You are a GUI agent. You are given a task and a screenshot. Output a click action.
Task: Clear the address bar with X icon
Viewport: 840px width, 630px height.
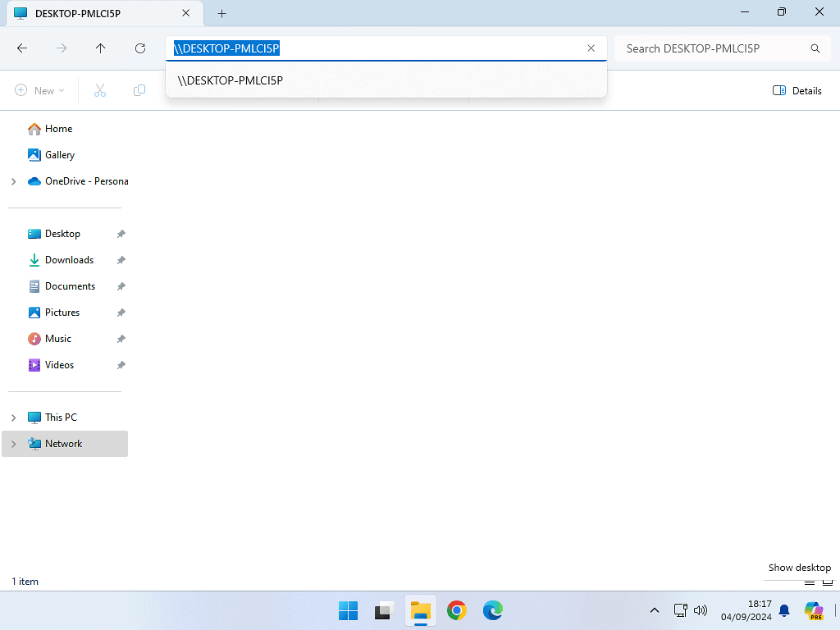pos(591,48)
